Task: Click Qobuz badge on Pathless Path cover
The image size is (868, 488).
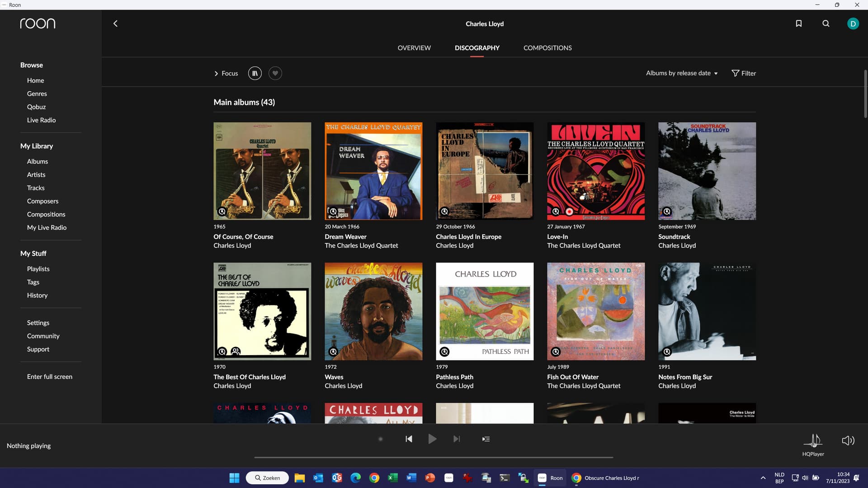Action: click(x=444, y=352)
